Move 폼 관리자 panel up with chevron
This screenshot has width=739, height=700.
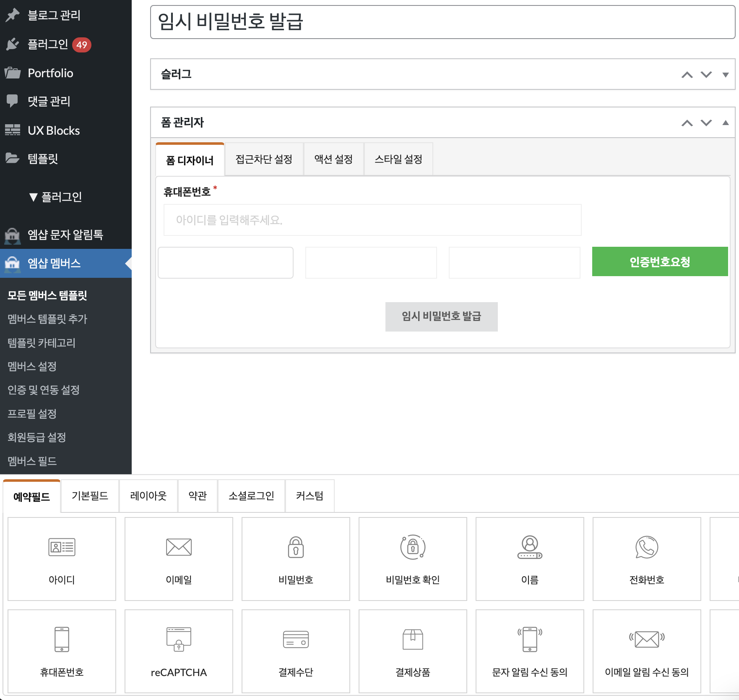pos(687,123)
